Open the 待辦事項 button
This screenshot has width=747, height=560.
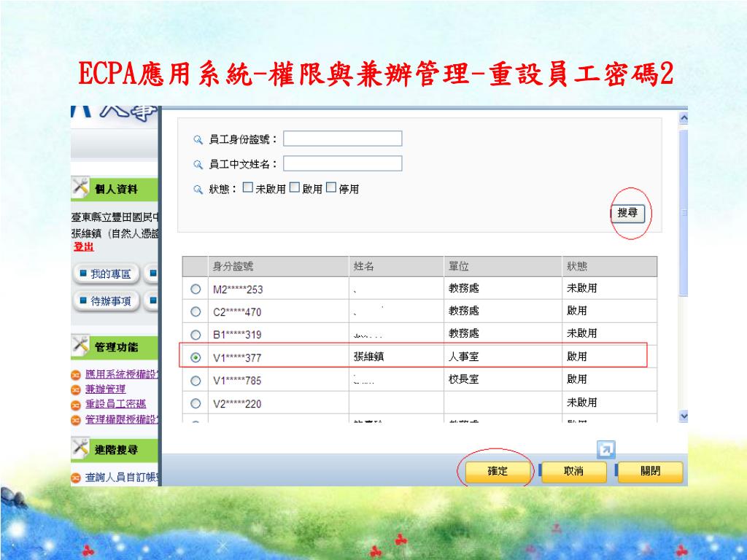point(106,301)
